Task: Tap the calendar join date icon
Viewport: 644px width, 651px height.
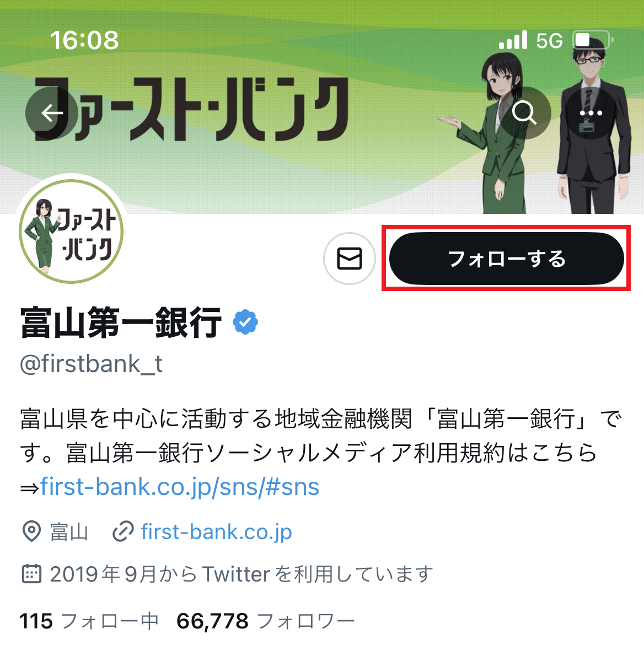Action: [x=31, y=574]
